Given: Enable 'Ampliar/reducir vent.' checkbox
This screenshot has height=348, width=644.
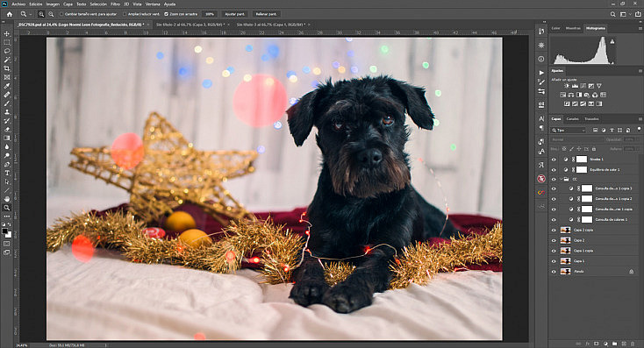Looking at the screenshot, I should pos(125,14).
